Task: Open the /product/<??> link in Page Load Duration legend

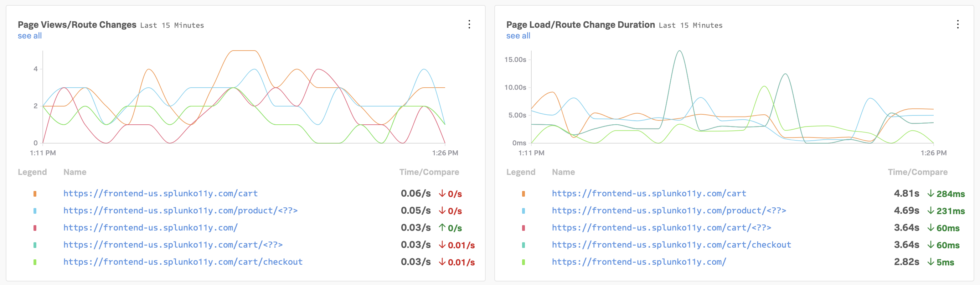Action: point(669,211)
